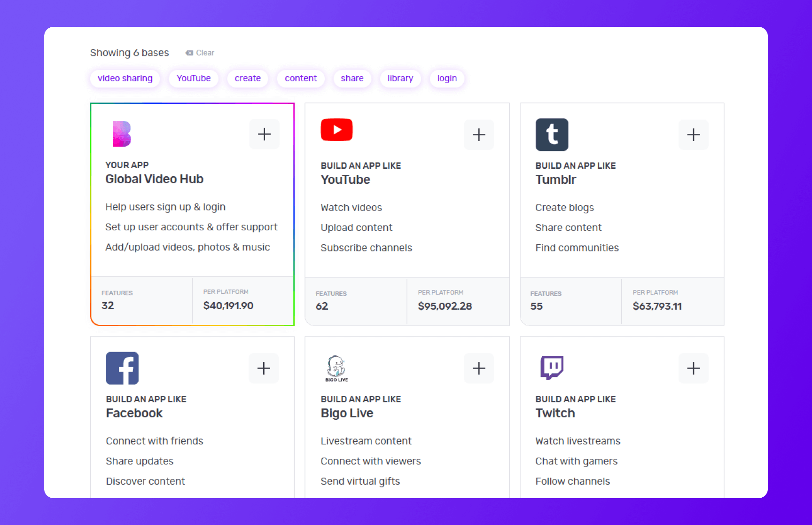812x525 pixels.
Task: Click 'Subscribe channels' on YouTube card
Action: click(x=366, y=248)
